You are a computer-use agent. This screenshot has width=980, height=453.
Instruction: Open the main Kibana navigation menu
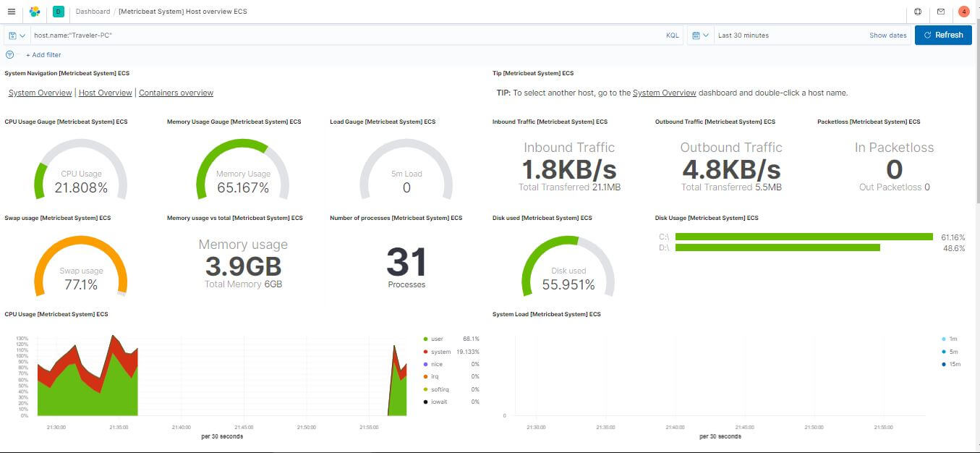tap(10, 12)
